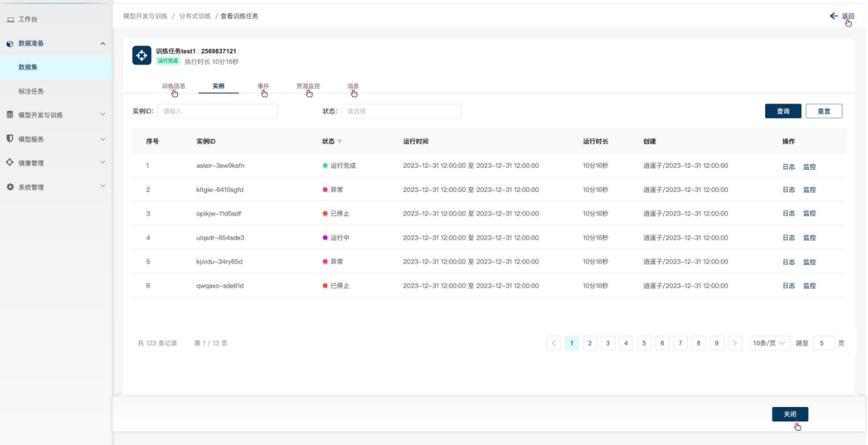
Task: Click the 状态 column filter icon
Action: [339, 141]
